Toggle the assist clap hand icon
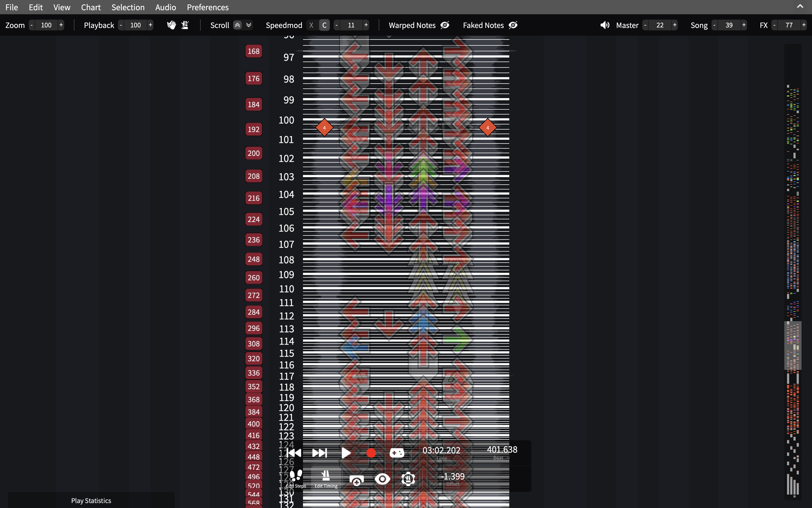 (x=172, y=25)
